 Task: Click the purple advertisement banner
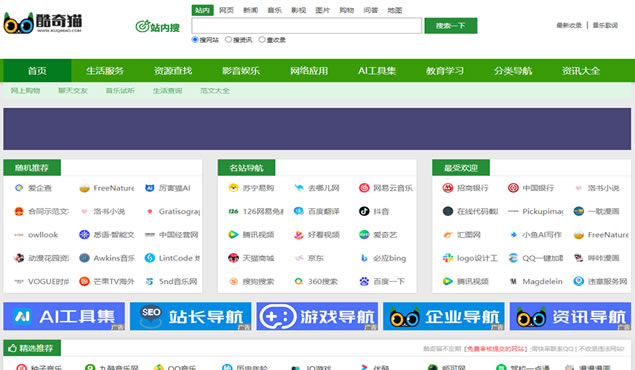[317, 129]
